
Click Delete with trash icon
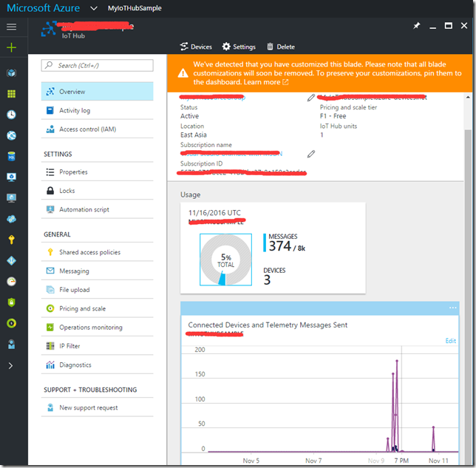(x=281, y=47)
